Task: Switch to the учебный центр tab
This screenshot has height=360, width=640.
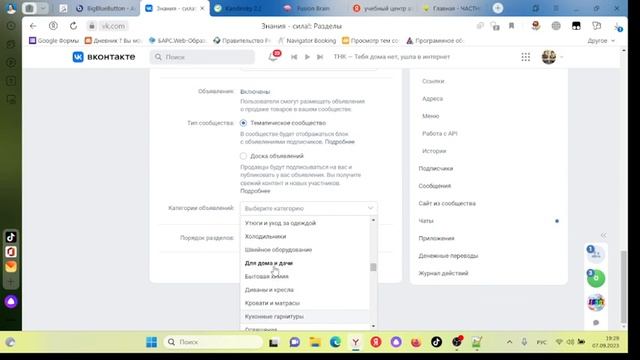Action: click(382, 8)
